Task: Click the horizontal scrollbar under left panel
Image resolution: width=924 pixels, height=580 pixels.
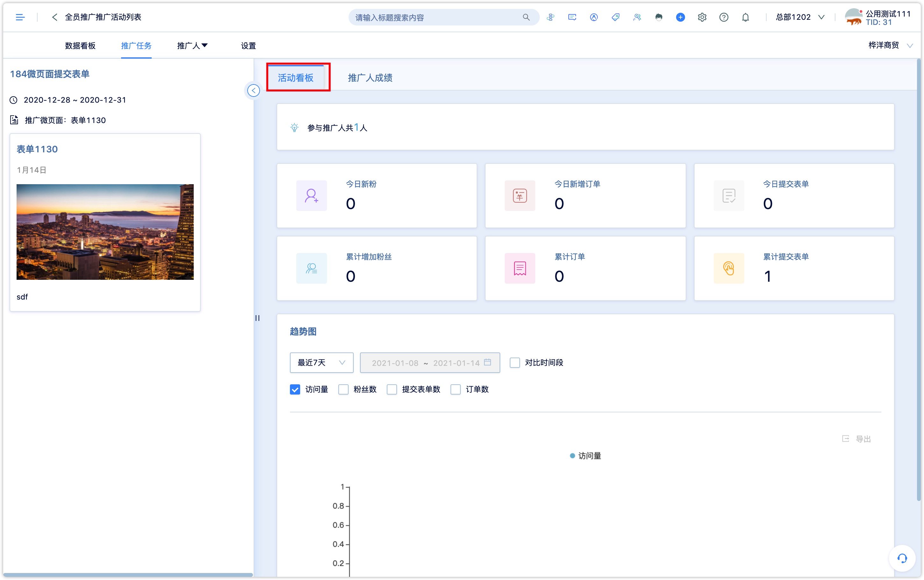Action: (x=128, y=575)
